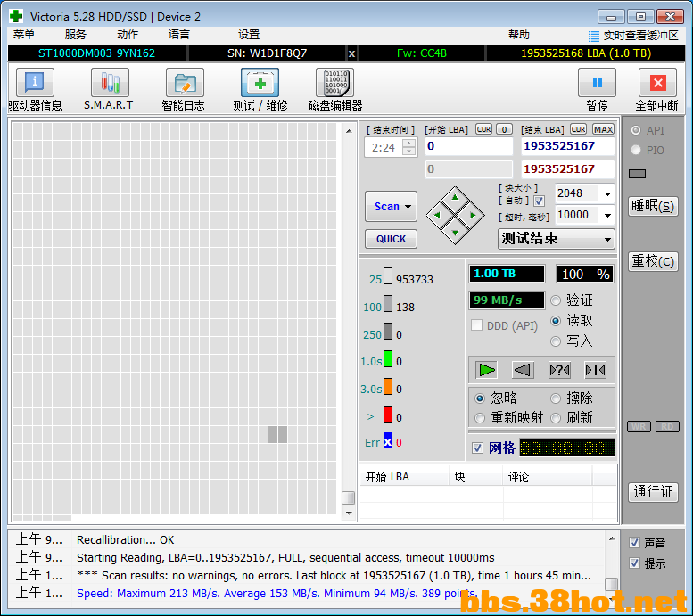This screenshot has width=693, height=616.
Task: Select the 擦除 erase radio button
Action: pyautogui.click(x=556, y=398)
